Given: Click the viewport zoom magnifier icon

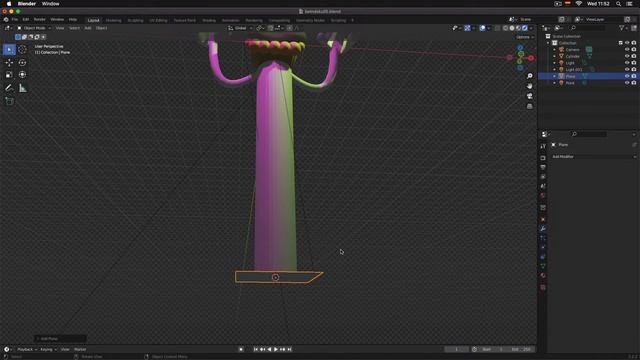Looking at the screenshot, I should point(529,76).
